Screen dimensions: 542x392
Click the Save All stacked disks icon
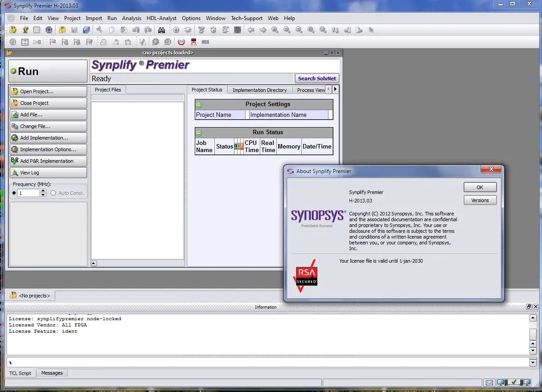(x=86, y=30)
